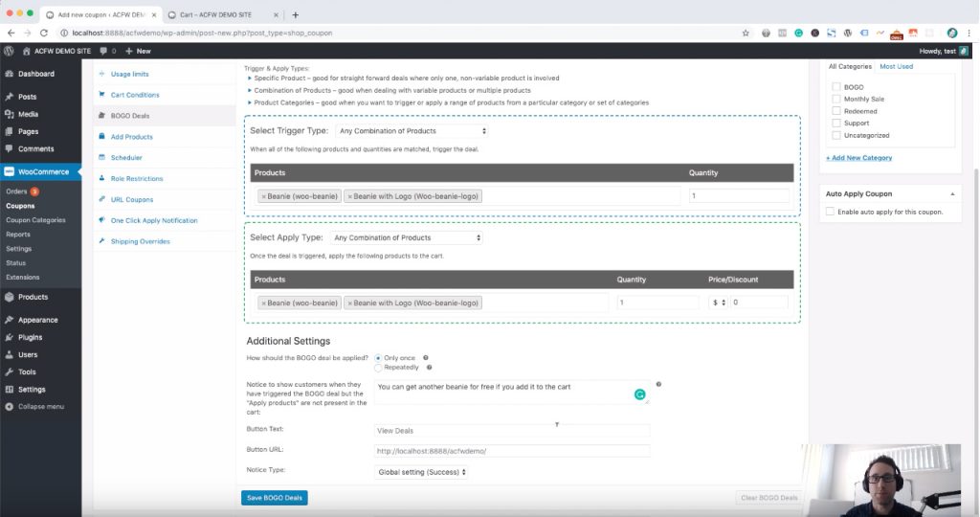
Task: Open the Select Trigger Type dropdown
Action: coord(412,131)
